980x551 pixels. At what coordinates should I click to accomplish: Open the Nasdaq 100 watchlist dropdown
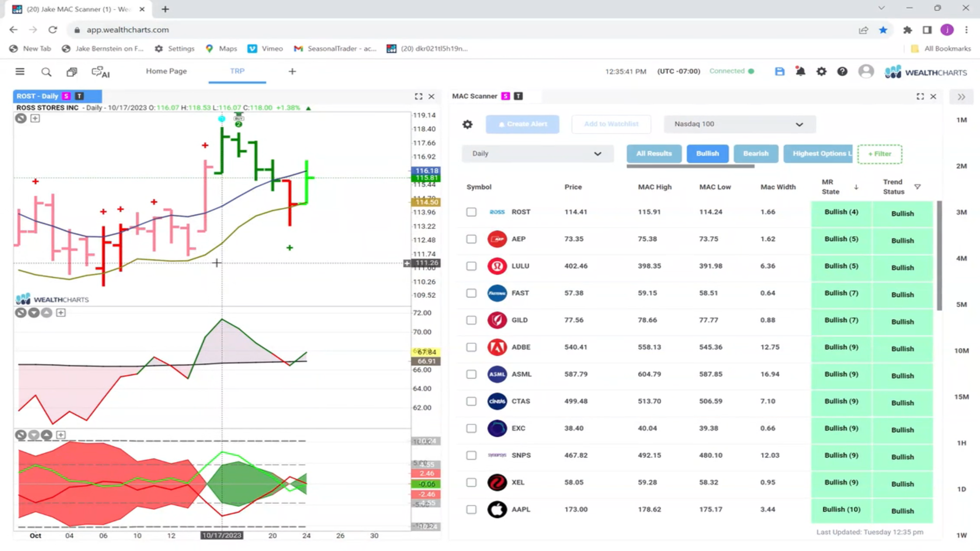[739, 124]
